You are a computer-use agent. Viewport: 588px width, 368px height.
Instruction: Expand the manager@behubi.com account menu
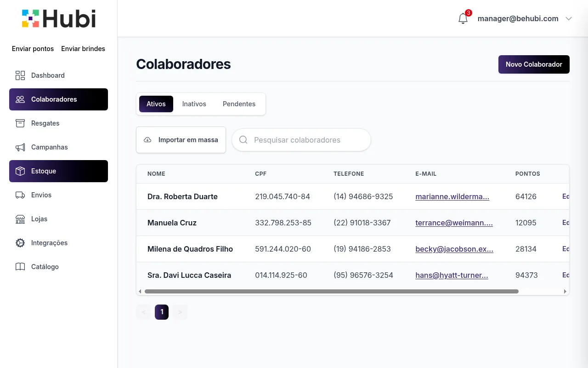click(x=518, y=18)
